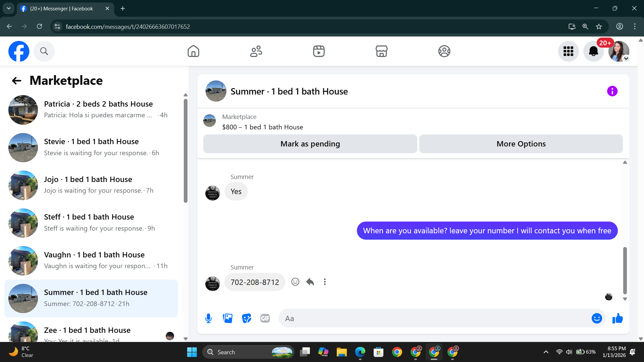644x362 pixels.
Task: Open conversation information purple icon
Action: [x=612, y=91]
